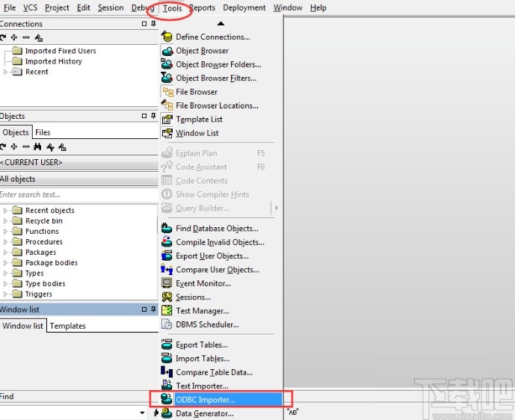Screen dimensions: 515x420
Task: Click the Template List icon
Action: 167,120
